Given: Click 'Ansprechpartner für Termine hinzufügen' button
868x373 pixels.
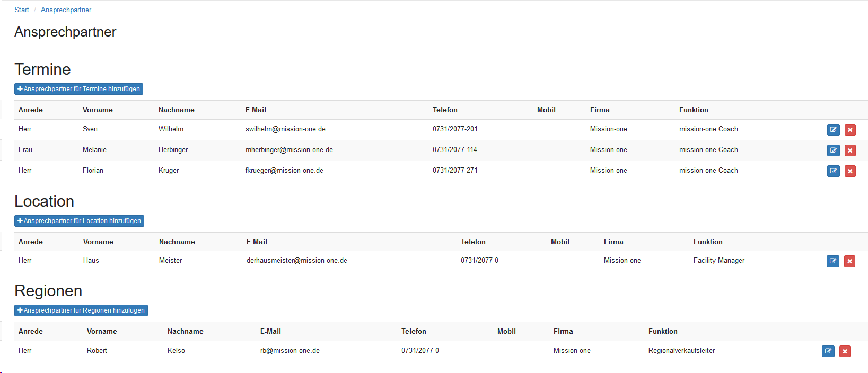Looking at the screenshot, I should coord(78,89).
